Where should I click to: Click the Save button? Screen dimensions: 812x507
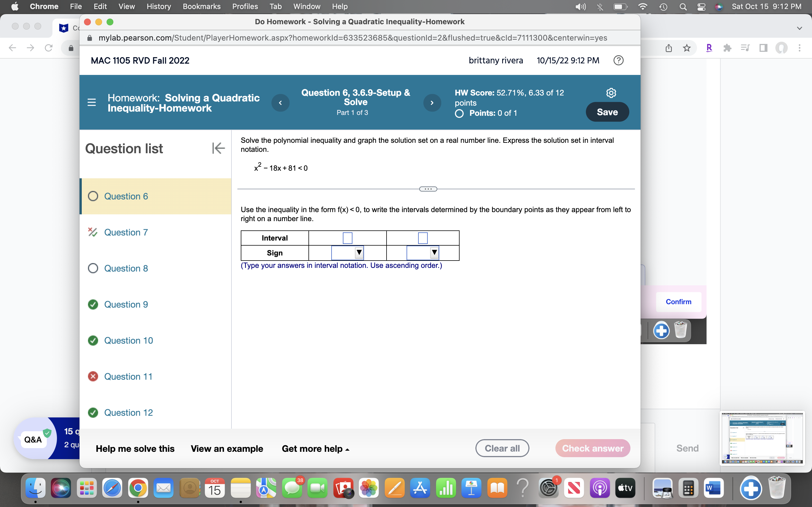tap(607, 112)
